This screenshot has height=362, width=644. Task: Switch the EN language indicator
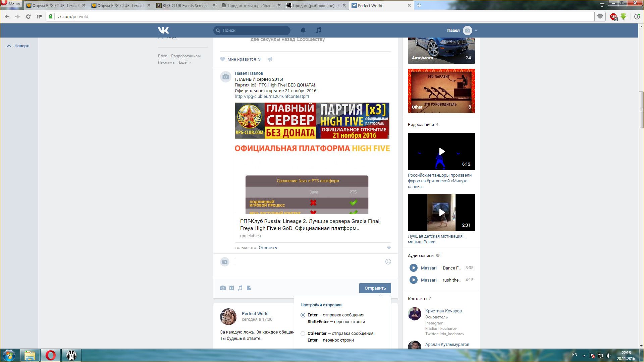(x=575, y=355)
